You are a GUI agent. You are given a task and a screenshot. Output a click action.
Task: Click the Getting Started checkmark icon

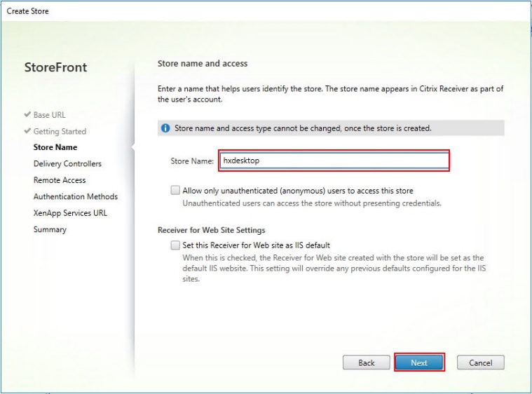coord(27,130)
